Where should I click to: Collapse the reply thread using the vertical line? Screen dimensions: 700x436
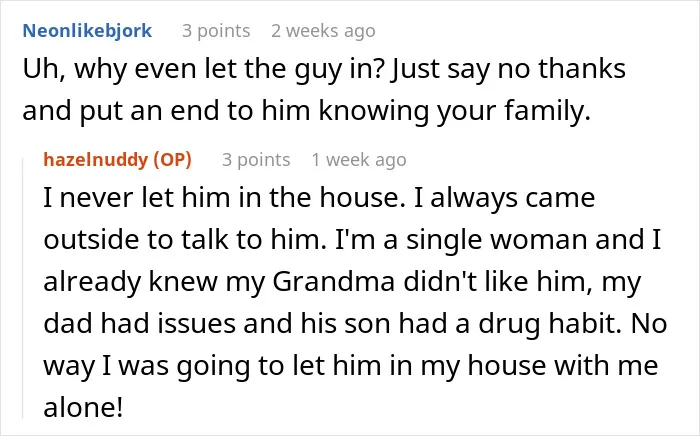23,288
